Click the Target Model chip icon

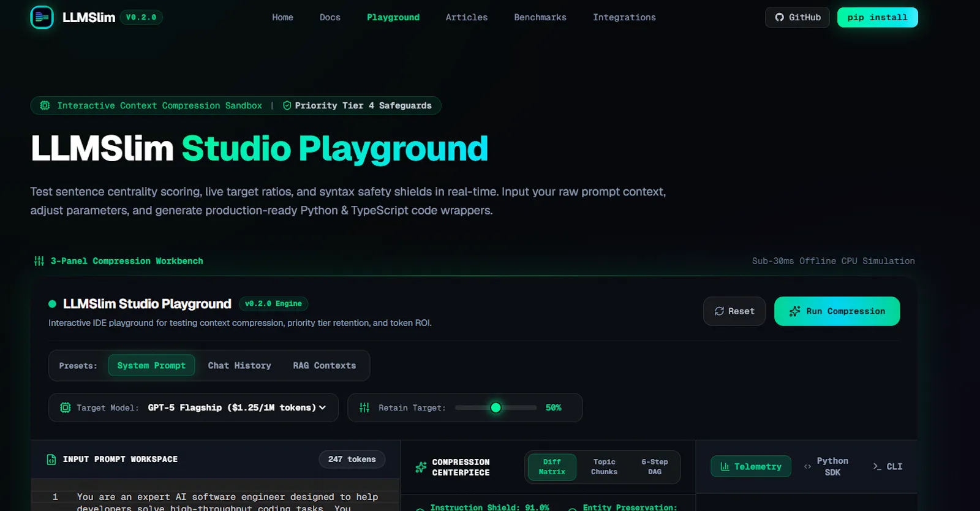[x=66, y=407]
